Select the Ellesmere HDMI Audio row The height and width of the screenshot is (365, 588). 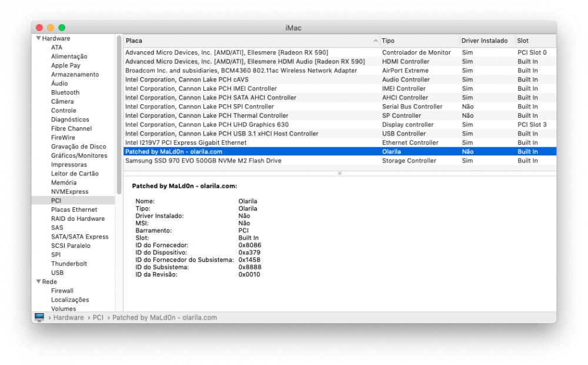click(x=340, y=62)
